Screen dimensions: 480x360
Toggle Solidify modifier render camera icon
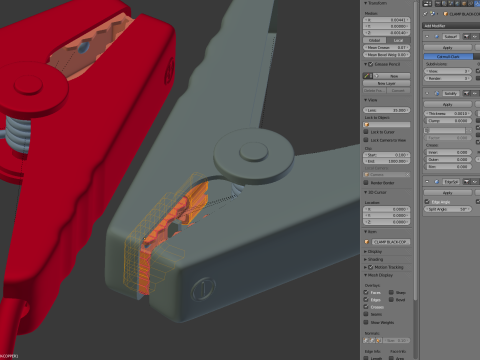coord(466,93)
